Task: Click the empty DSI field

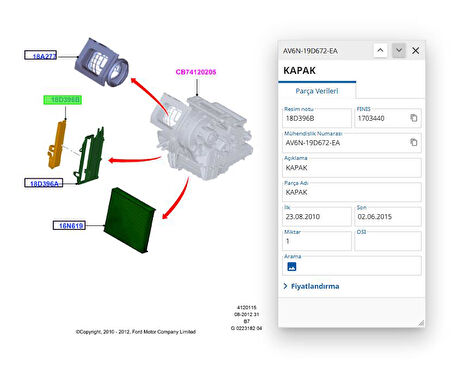Action: 388,241
